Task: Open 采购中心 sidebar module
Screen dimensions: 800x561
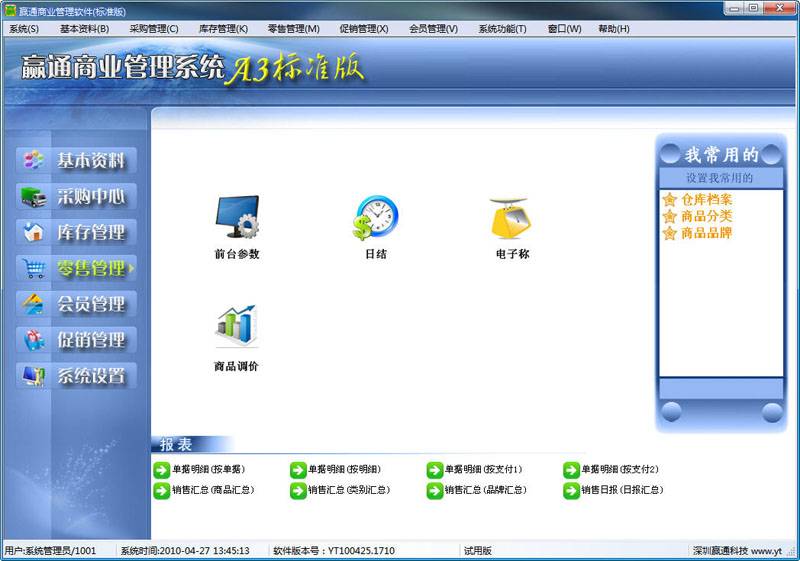Action: click(77, 196)
